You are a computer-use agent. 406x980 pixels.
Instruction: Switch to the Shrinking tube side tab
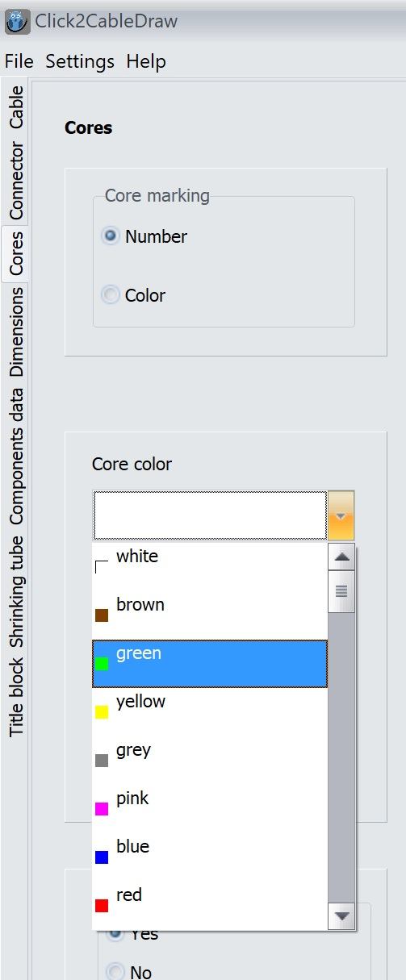click(16, 591)
